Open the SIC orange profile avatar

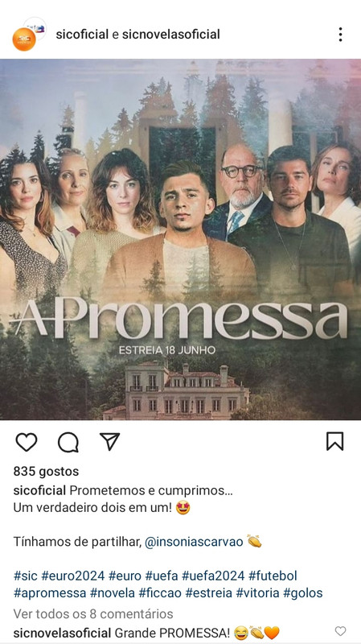(24, 39)
